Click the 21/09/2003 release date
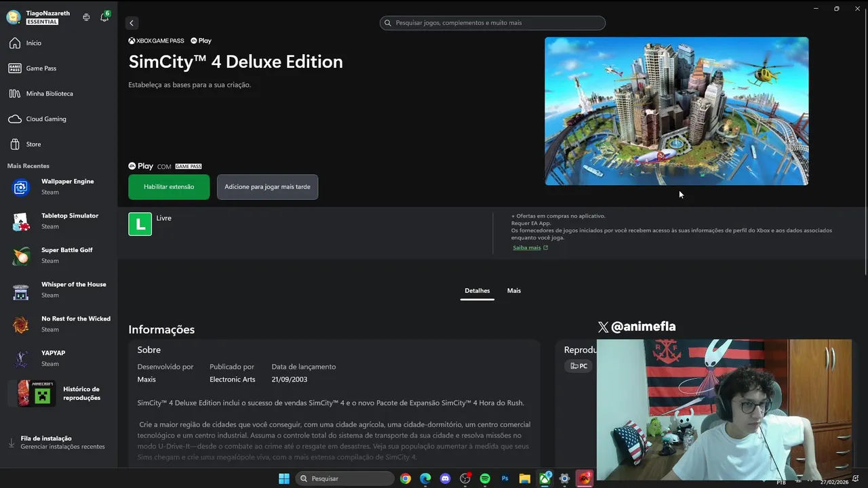868x488 pixels. pyautogui.click(x=290, y=380)
